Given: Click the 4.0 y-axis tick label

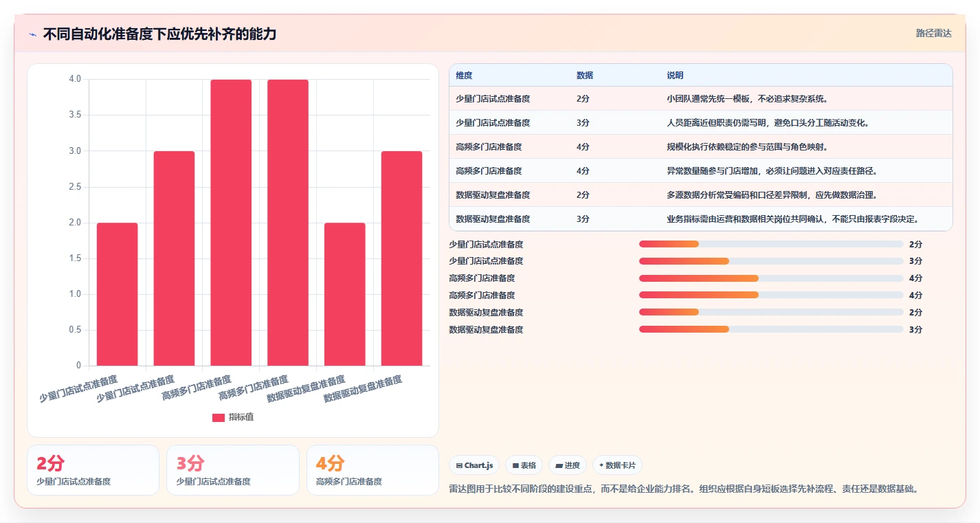Looking at the screenshot, I should (x=75, y=79).
